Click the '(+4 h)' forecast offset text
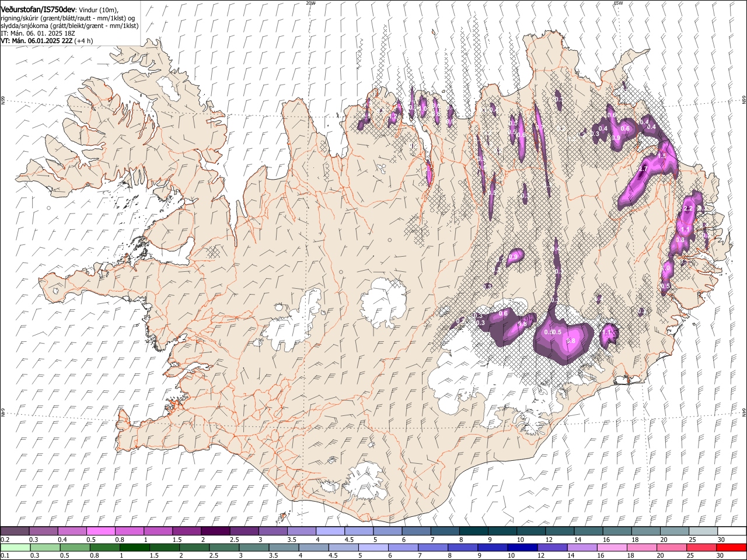Image resolution: width=747 pixels, height=560 pixels. coord(84,41)
